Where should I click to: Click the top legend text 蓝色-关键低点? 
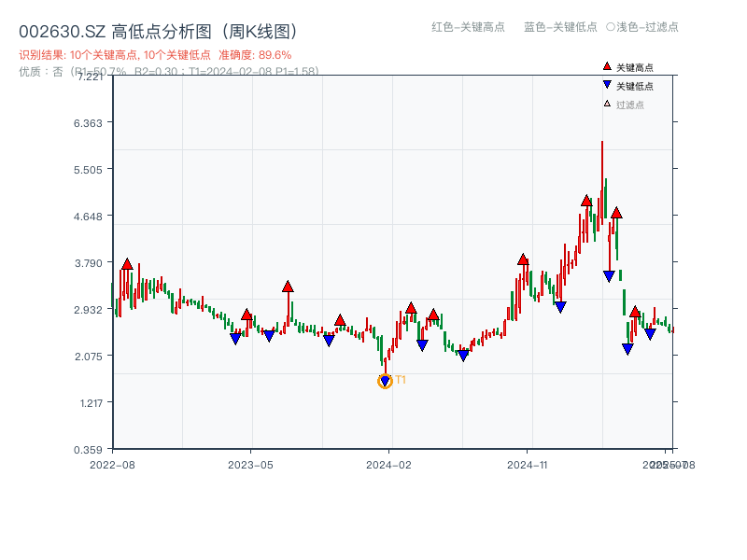coord(560,27)
